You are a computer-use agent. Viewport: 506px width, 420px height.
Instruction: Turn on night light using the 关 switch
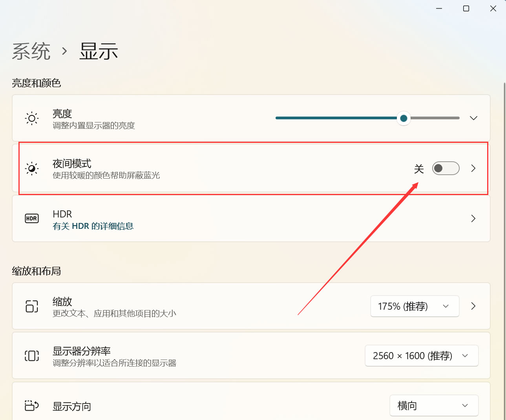click(446, 168)
